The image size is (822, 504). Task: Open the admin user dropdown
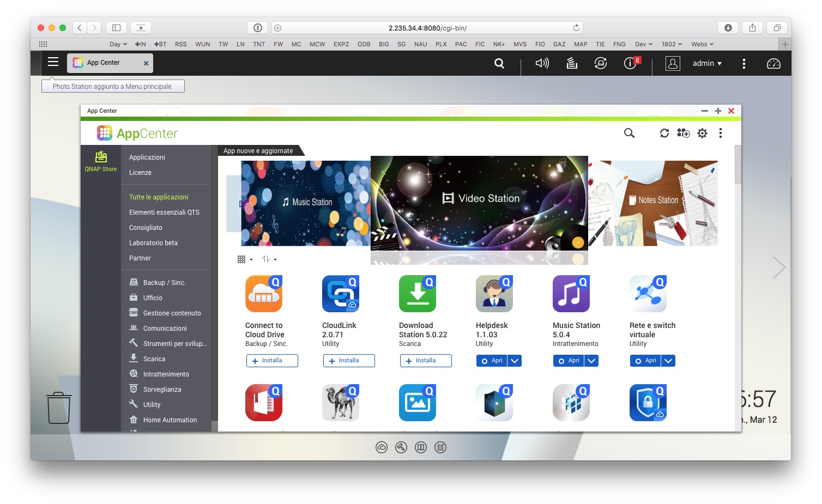click(x=707, y=63)
